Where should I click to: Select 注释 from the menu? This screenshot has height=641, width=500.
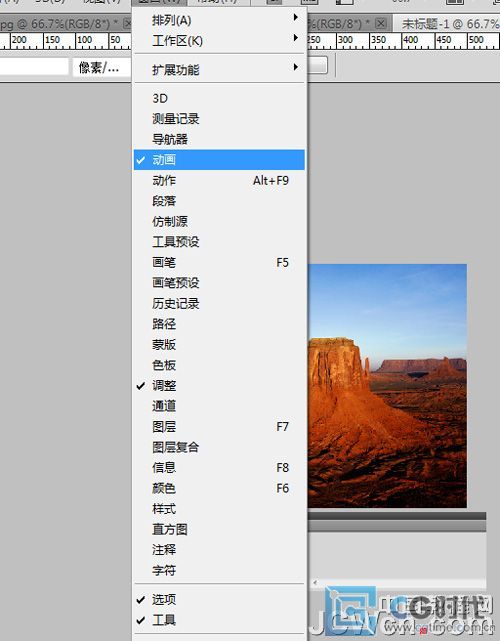click(219, 550)
